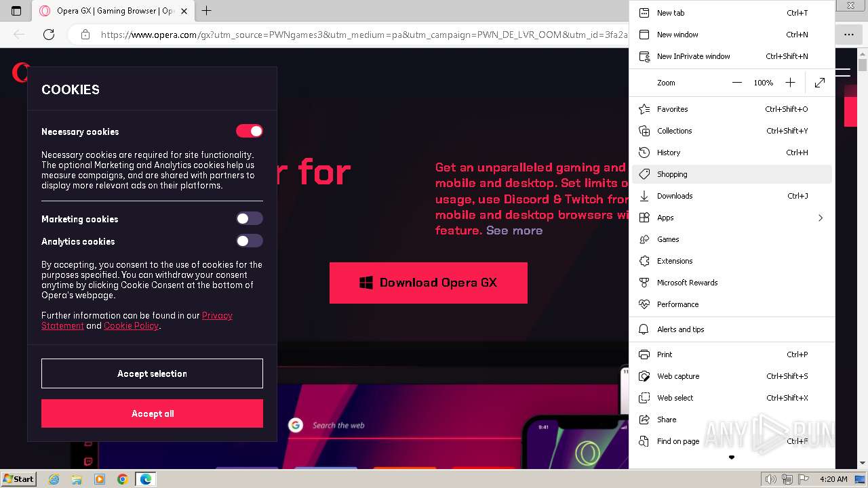Viewport: 868px width, 488px height.
Task: Open the Apps menu entry
Action: [732, 218]
